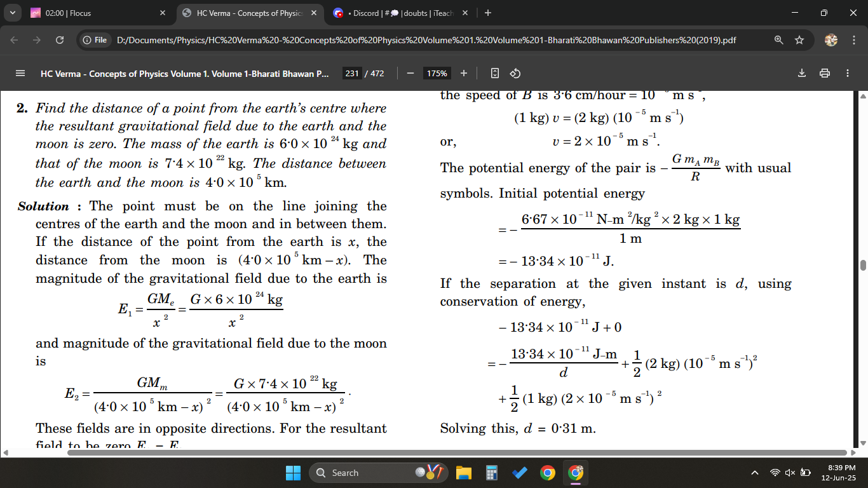Screen dimensions: 868x488
Task: Minimize the Chrome window
Action: pyautogui.click(x=796, y=13)
